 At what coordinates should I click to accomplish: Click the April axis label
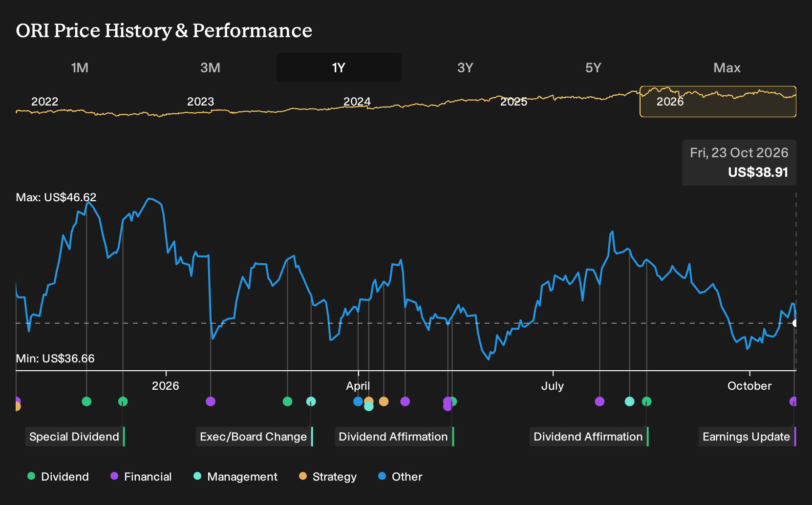(358, 386)
